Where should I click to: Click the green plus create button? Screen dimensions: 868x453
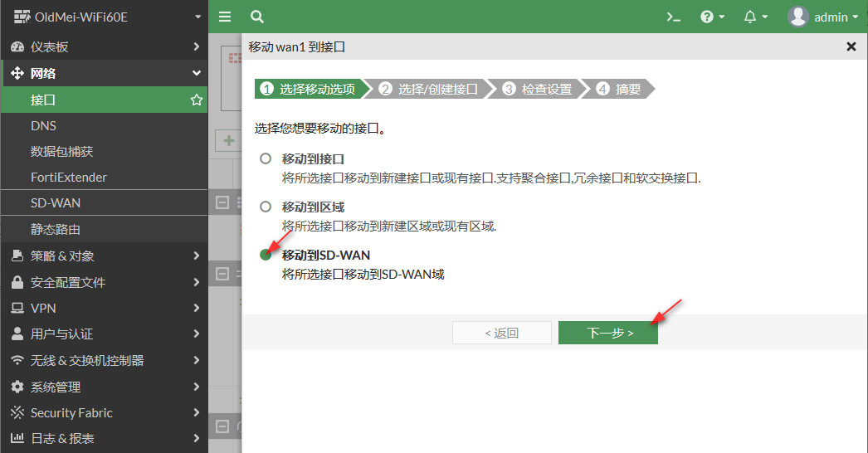[x=229, y=141]
